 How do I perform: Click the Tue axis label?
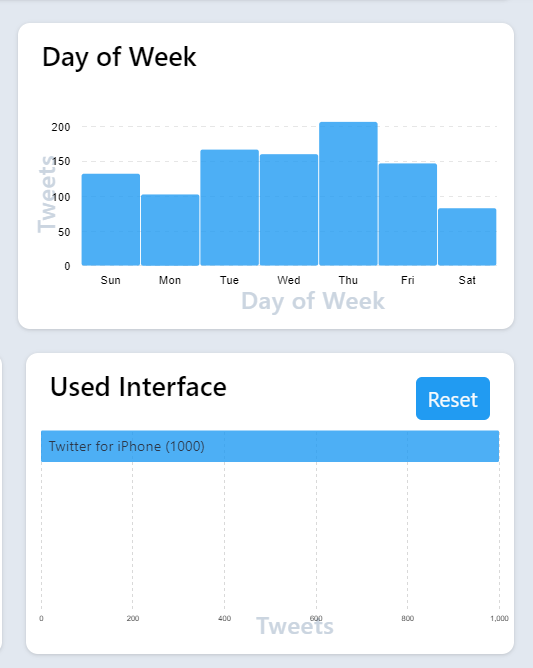(x=229, y=280)
